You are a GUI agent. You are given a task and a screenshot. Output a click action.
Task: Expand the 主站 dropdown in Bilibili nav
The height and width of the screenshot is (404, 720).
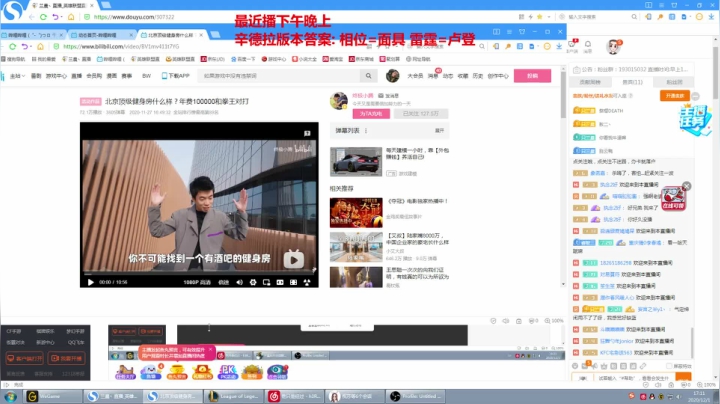pyautogui.click(x=17, y=76)
